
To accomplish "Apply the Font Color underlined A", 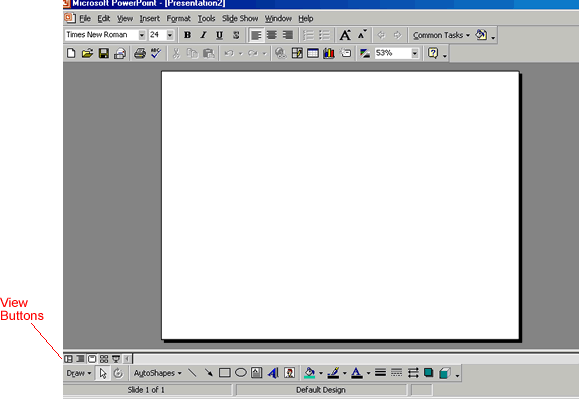I will pos(357,373).
